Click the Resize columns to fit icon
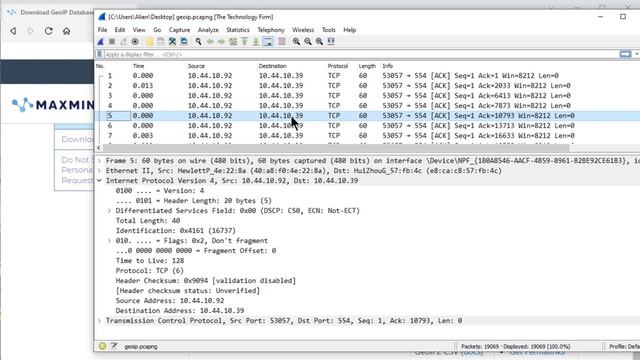The image size is (640, 360). 331,42
